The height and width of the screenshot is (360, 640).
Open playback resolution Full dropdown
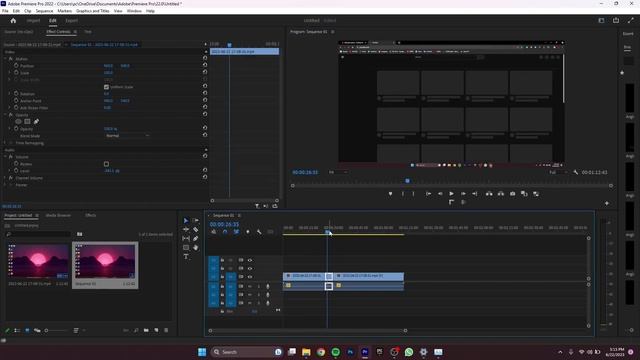[x=558, y=172]
